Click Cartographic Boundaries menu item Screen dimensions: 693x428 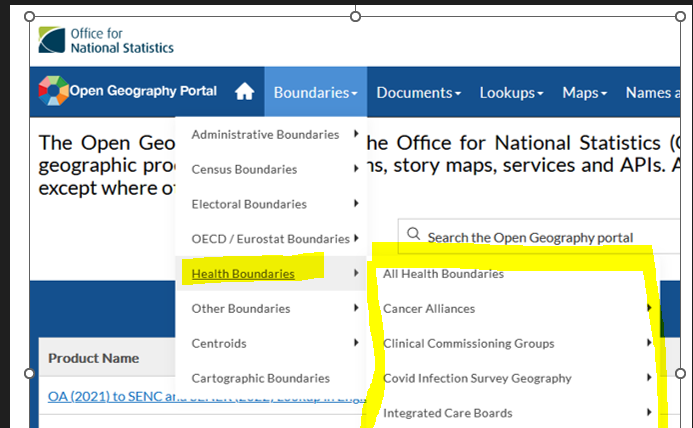tap(260, 378)
